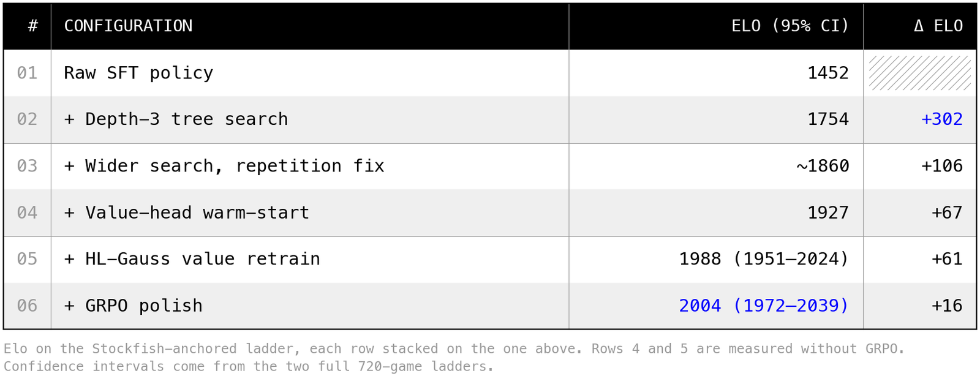Click the 1927 Elo value
Image resolution: width=980 pixels, height=376 pixels.
click(828, 212)
